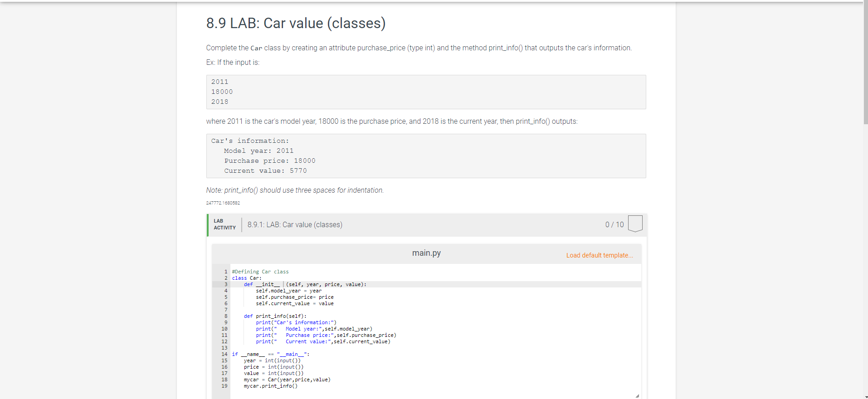Viewport: 868px width, 399px height.
Task: Click the line 'year = int(input())'
Action: (x=272, y=360)
